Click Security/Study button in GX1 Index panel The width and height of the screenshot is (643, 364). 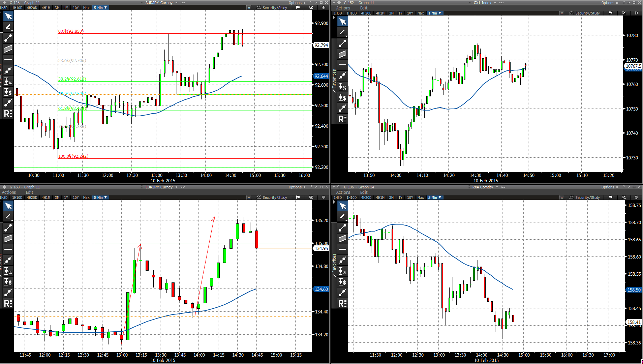[585, 13]
